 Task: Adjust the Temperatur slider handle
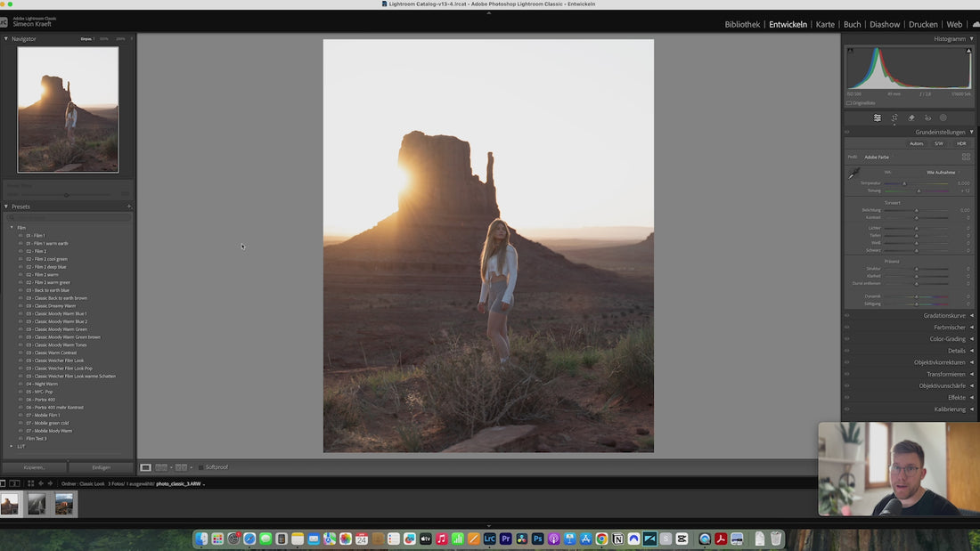pos(903,183)
